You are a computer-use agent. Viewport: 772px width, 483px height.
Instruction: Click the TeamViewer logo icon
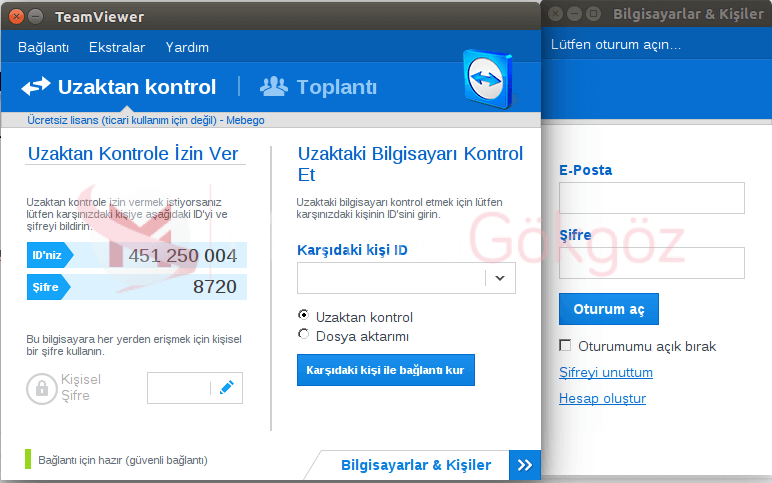point(488,79)
